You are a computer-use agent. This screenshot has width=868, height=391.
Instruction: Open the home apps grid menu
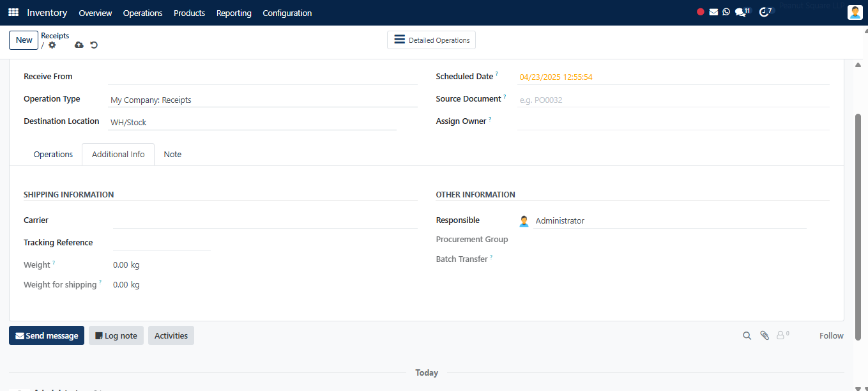click(x=13, y=13)
